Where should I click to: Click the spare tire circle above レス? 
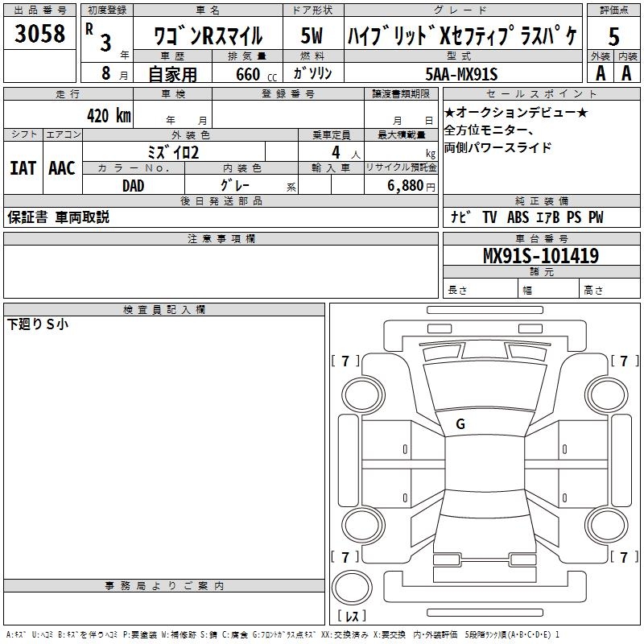point(352,588)
